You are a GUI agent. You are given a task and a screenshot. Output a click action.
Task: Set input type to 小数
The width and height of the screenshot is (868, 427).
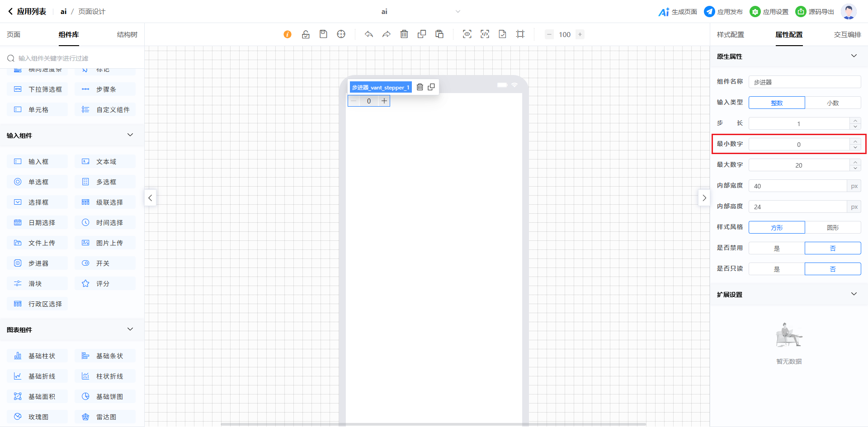[833, 103]
